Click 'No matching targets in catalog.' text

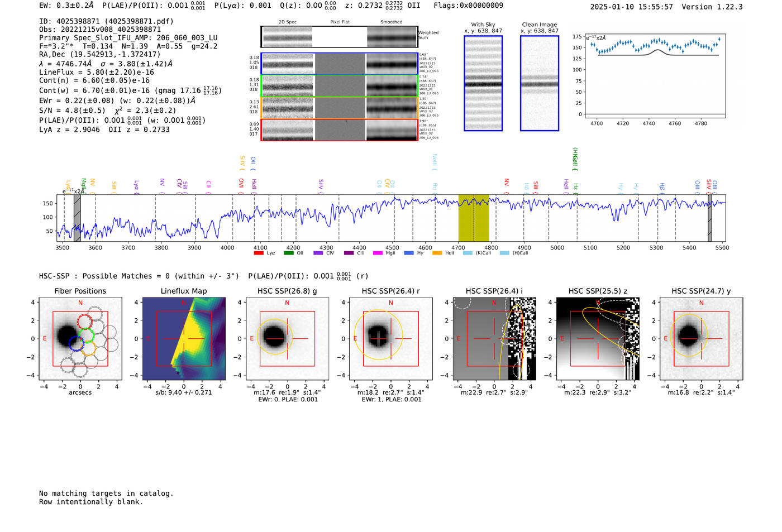(106, 493)
